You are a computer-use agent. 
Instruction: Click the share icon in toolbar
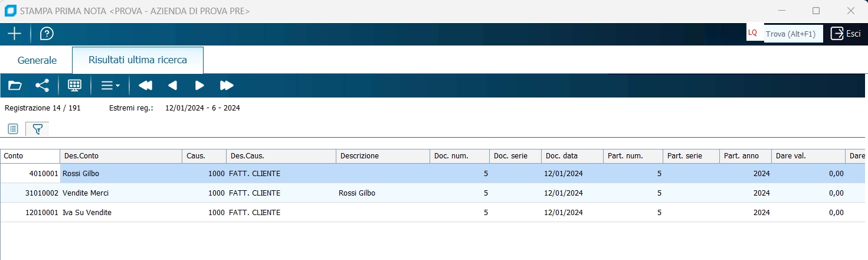click(42, 86)
